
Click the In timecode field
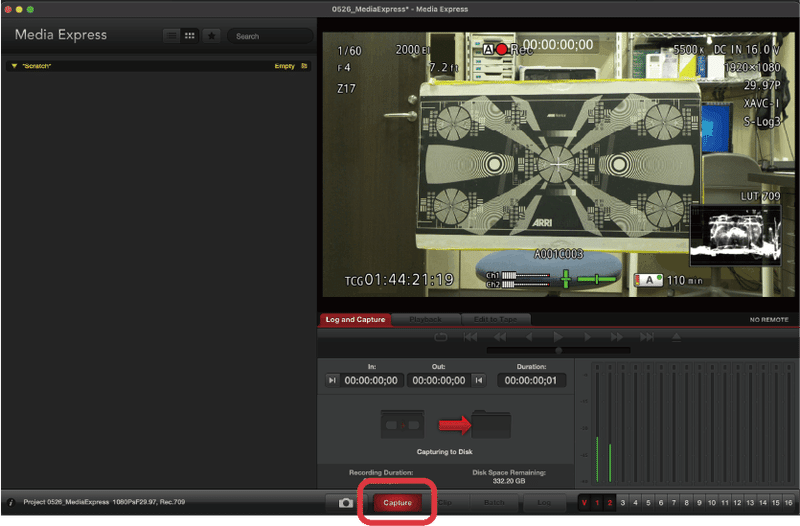click(371, 380)
